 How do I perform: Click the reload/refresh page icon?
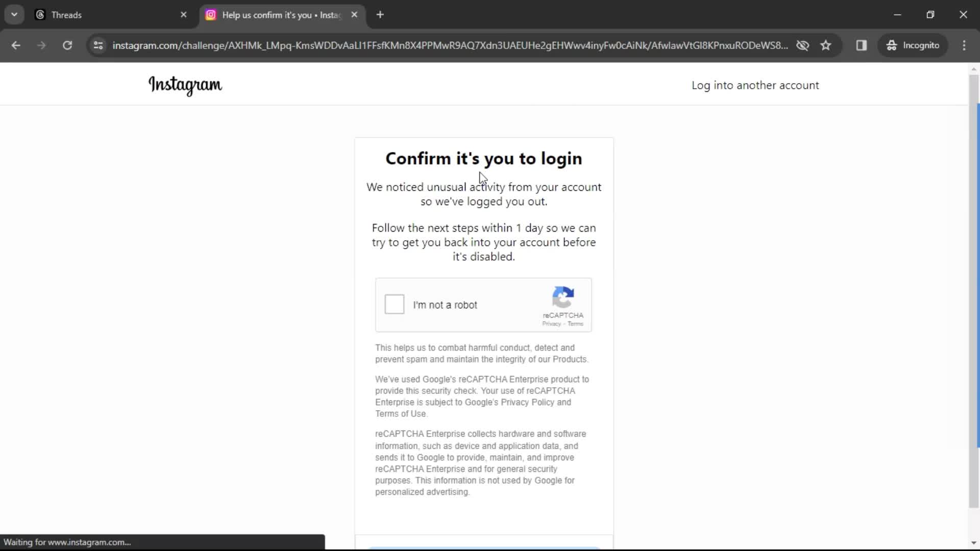coord(67,45)
